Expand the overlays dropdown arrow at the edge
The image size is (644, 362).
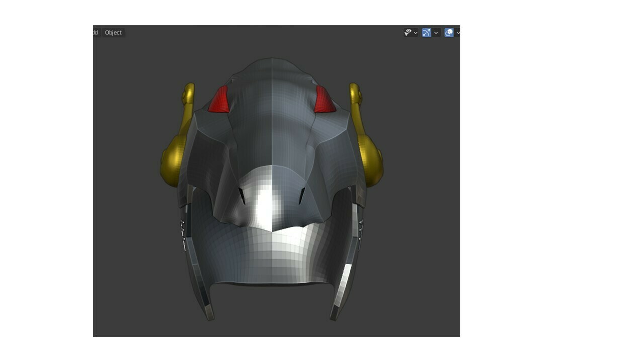click(x=458, y=33)
